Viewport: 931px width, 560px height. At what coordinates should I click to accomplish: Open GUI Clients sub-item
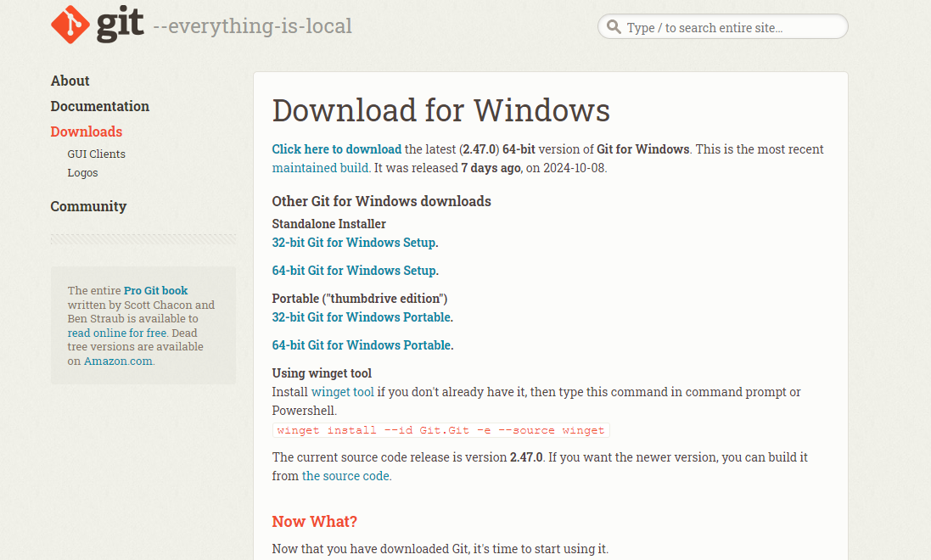pos(96,154)
